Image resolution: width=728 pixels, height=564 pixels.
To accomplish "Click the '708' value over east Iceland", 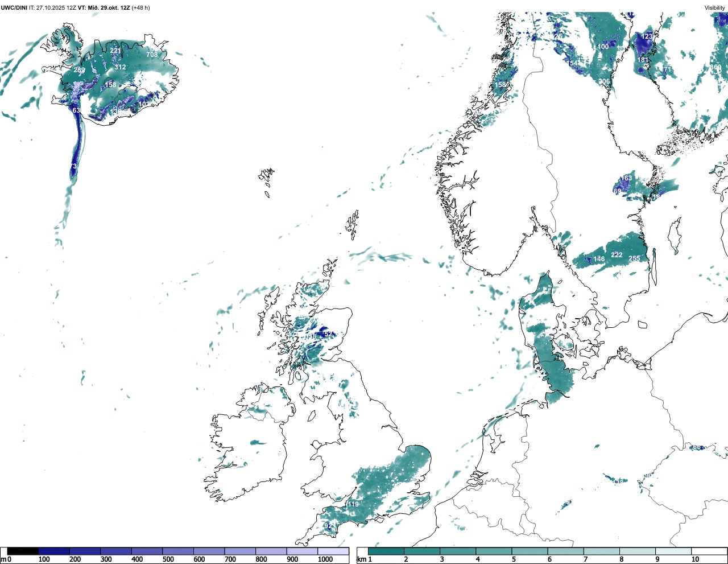I will coord(152,55).
